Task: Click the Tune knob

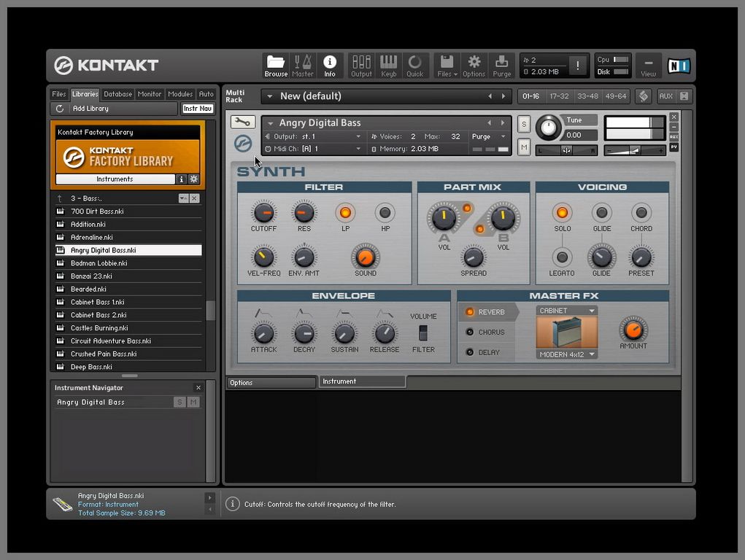Action: [548, 128]
